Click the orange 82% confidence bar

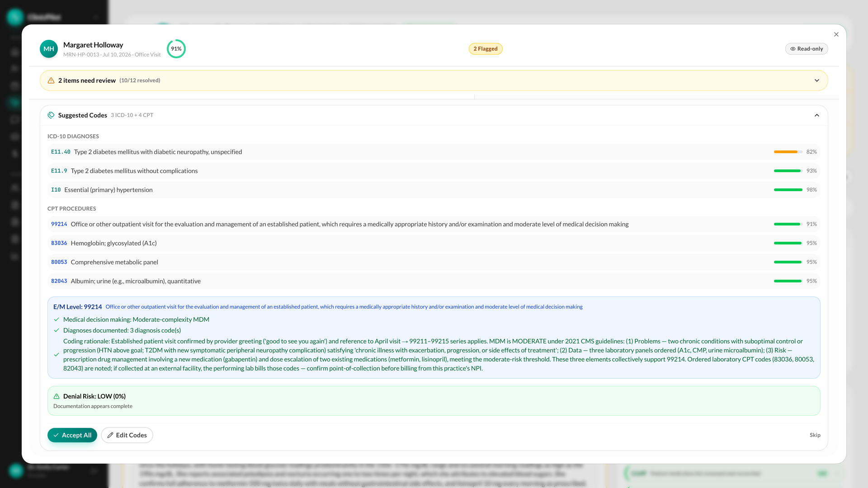point(788,152)
